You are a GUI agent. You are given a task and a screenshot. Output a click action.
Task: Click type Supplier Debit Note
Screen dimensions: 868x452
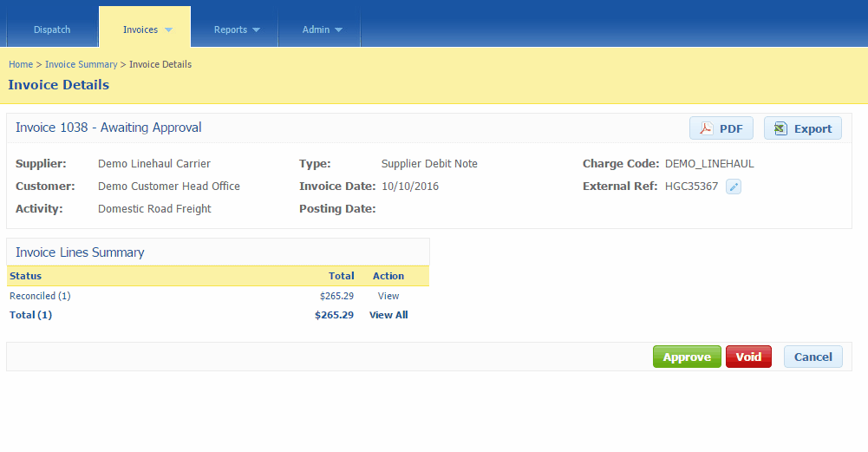click(x=429, y=163)
